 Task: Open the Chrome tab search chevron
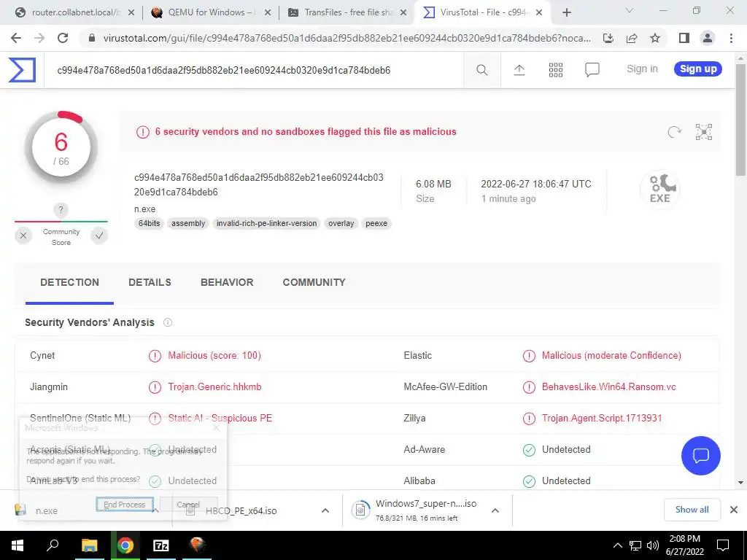pos(630,10)
